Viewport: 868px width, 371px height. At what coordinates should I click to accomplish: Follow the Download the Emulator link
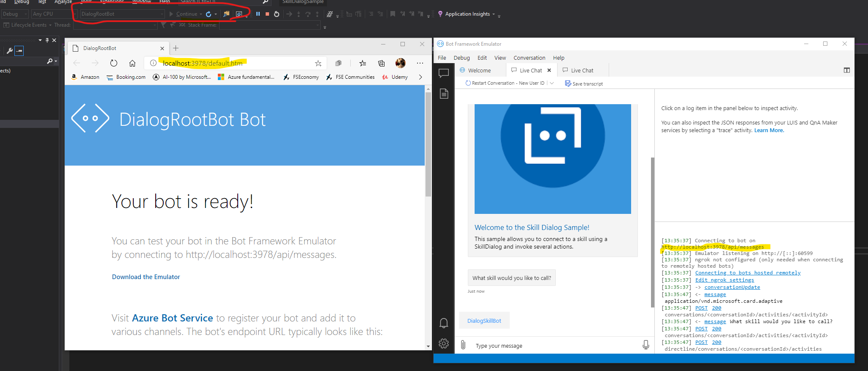coord(146,277)
